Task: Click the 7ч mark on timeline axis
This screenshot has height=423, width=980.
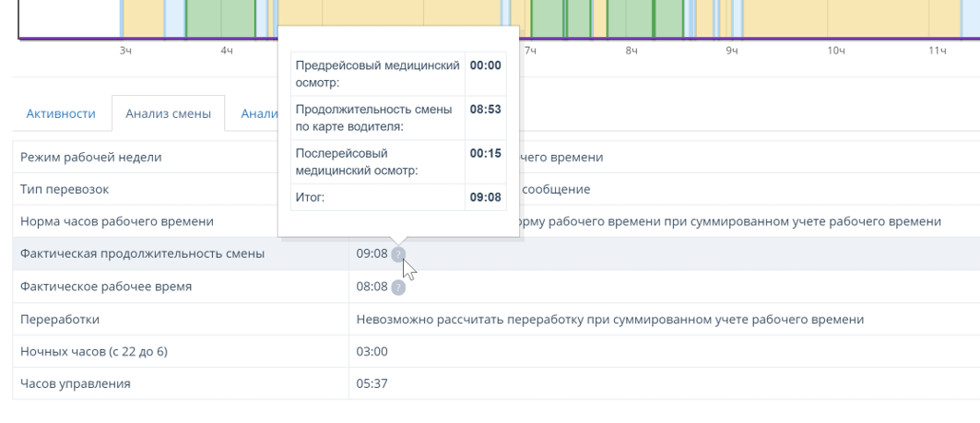Action: click(x=530, y=50)
